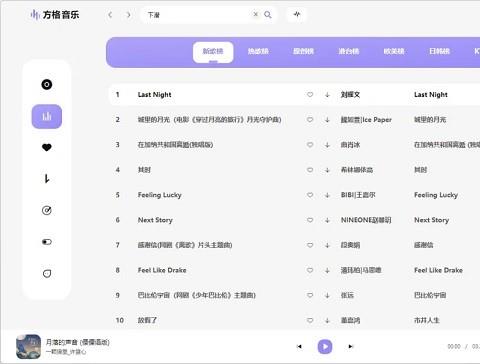Click now-playing song title 月落的声音
This screenshot has width=480, height=364.
(x=77, y=342)
